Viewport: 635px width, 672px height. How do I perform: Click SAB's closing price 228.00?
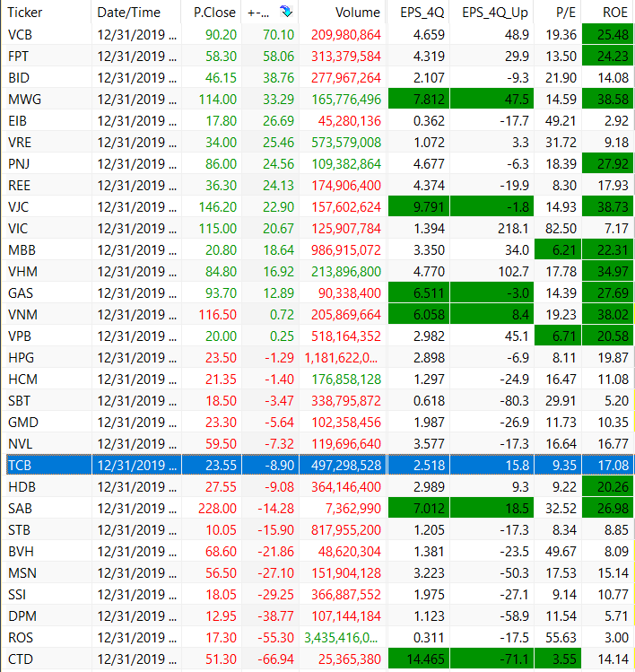219,508
